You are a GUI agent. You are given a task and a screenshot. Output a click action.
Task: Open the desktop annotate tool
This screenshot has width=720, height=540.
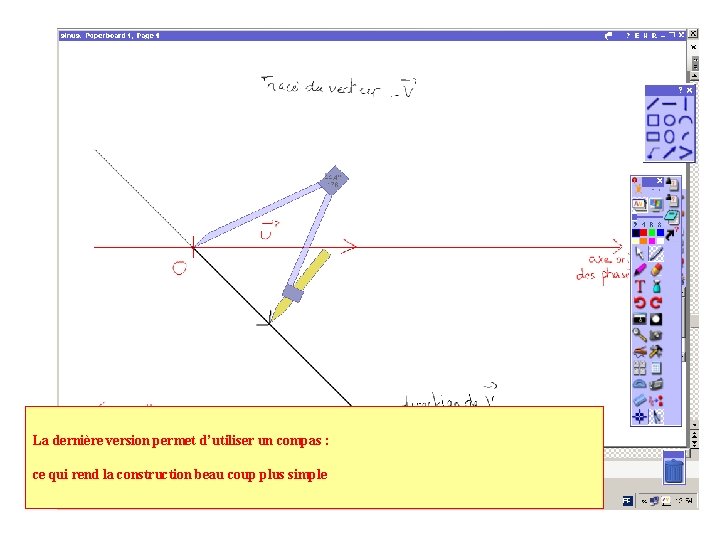click(x=656, y=205)
